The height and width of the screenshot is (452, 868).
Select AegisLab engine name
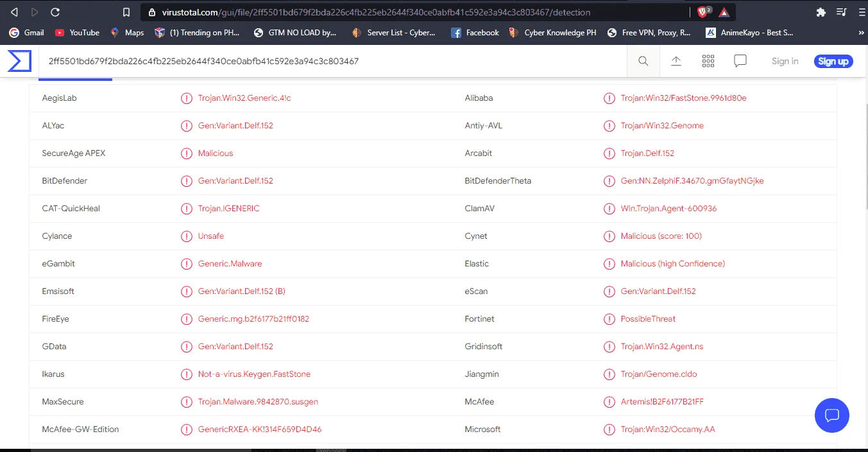60,98
